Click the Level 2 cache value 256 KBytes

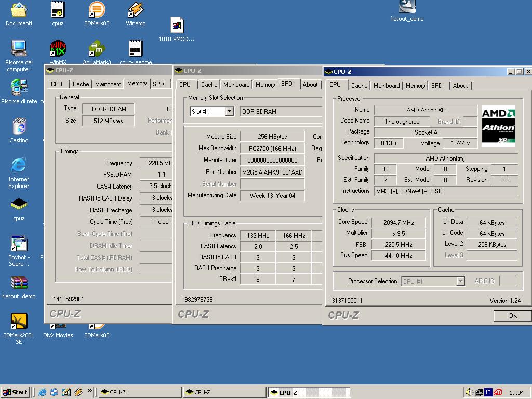tap(492, 244)
